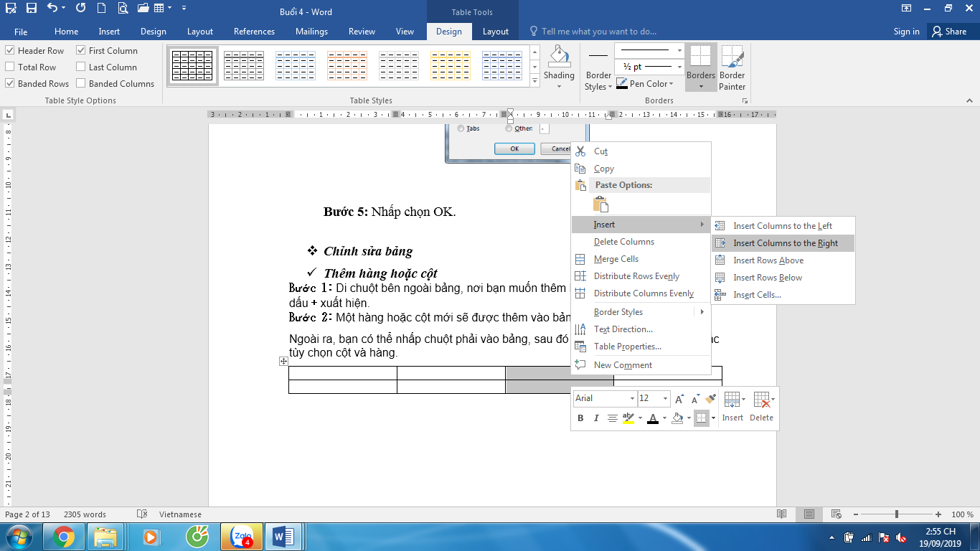This screenshot has width=980, height=551.
Task: Open Print Preview from Quick Access toolbar
Action: (x=123, y=9)
